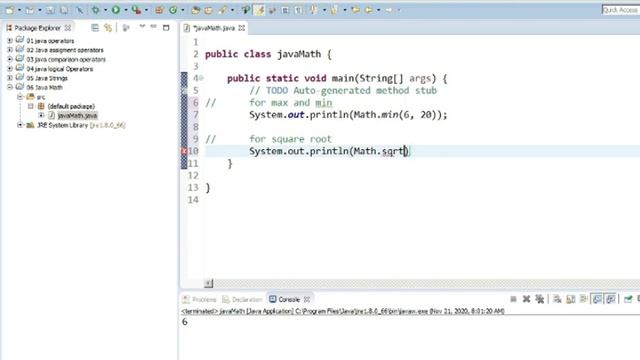Click the New file wizard icon

9,10
